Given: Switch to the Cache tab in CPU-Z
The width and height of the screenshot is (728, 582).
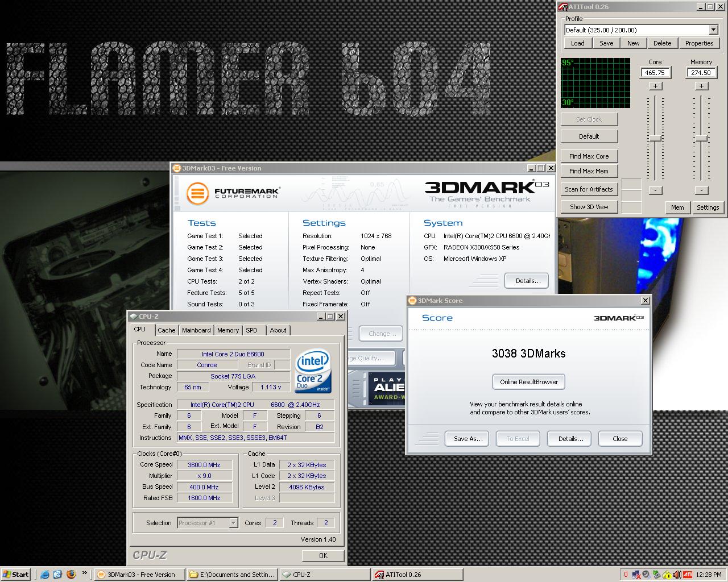Looking at the screenshot, I should (167, 330).
